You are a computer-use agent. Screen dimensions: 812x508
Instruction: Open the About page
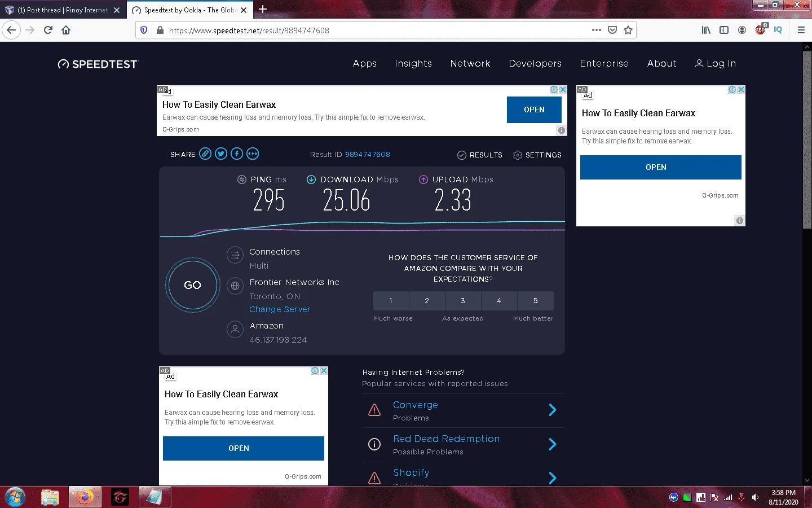661,64
